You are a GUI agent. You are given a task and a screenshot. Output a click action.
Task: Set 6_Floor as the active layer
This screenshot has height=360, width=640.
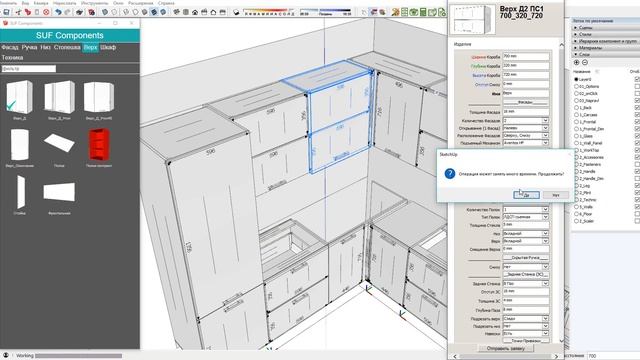tap(576, 214)
